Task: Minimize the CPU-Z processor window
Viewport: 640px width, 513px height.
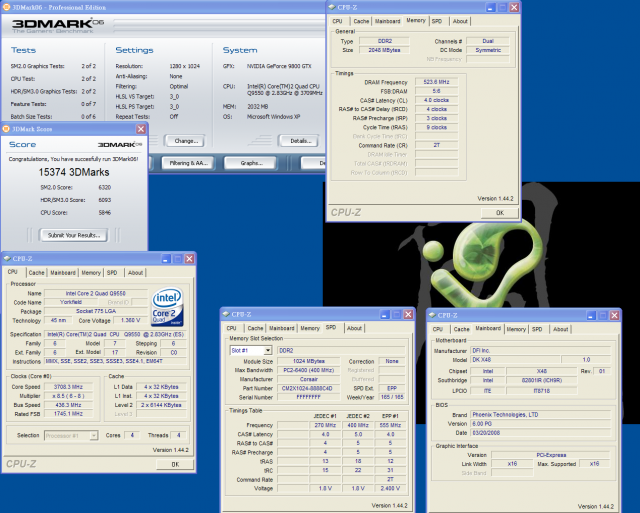Action: coord(166,259)
